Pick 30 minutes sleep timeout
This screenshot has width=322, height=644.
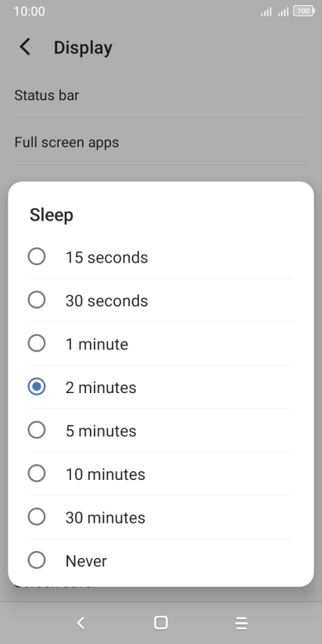click(x=160, y=517)
